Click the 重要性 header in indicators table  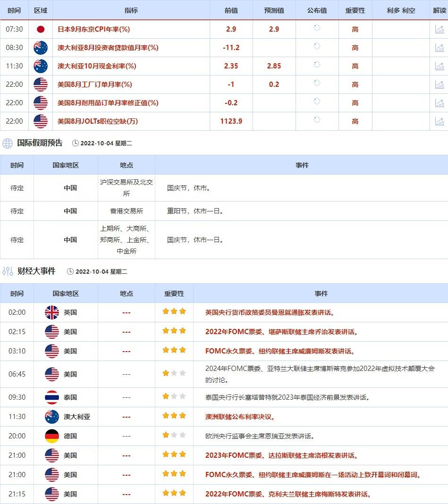(x=355, y=10)
